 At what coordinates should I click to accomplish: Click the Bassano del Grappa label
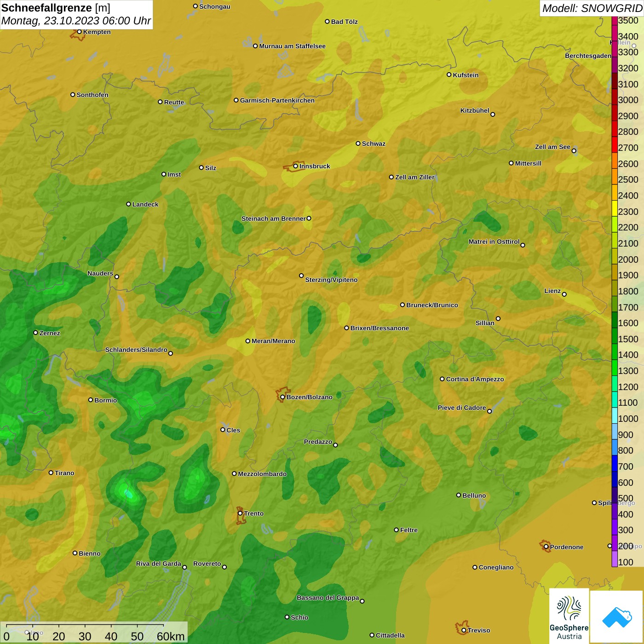coord(328,598)
